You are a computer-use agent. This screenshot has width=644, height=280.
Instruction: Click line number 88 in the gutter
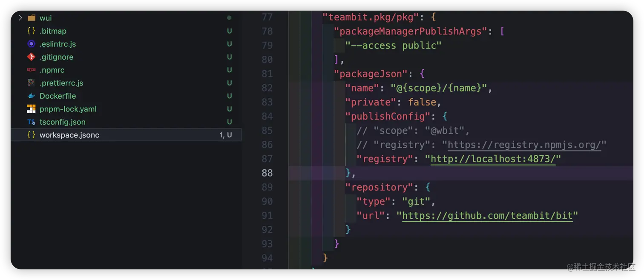coord(267,173)
